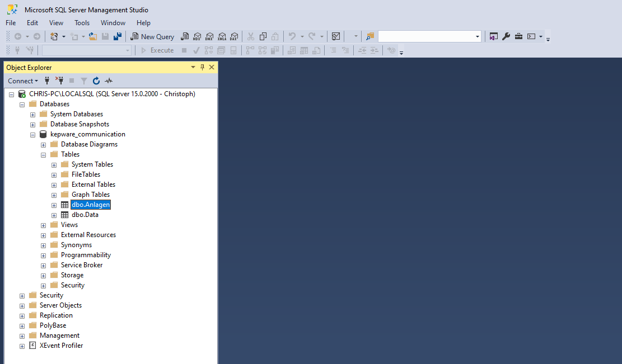
Task: Open the Tools menu
Action: (x=82, y=23)
